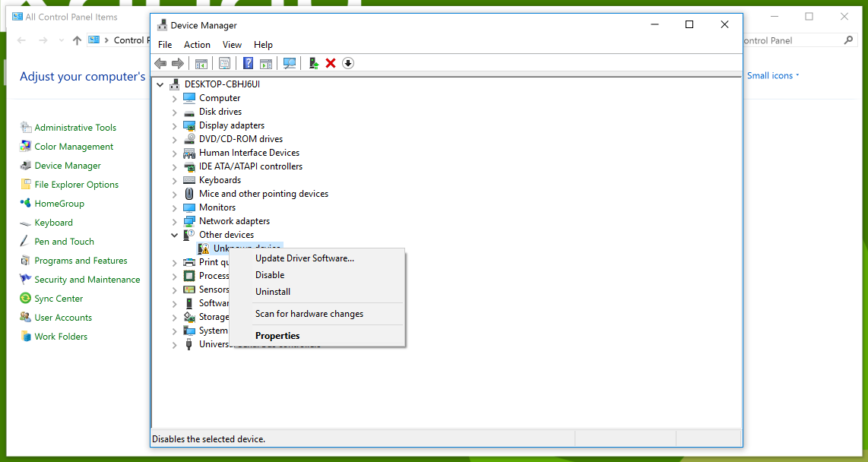The width and height of the screenshot is (868, 462).
Task: Open the Keyboard link in Control Panel
Action: point(54,223)
